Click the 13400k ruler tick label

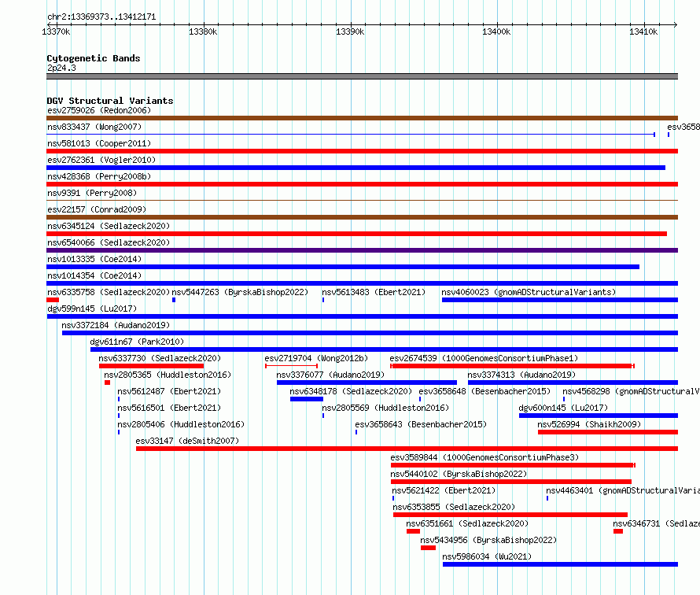click(x=496, y=31)
